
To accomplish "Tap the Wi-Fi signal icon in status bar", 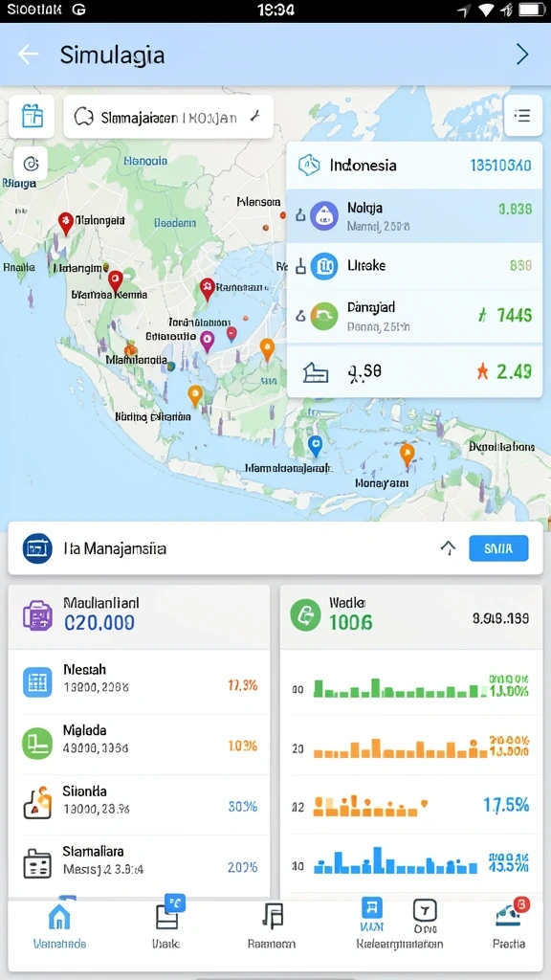I will 485,10.
